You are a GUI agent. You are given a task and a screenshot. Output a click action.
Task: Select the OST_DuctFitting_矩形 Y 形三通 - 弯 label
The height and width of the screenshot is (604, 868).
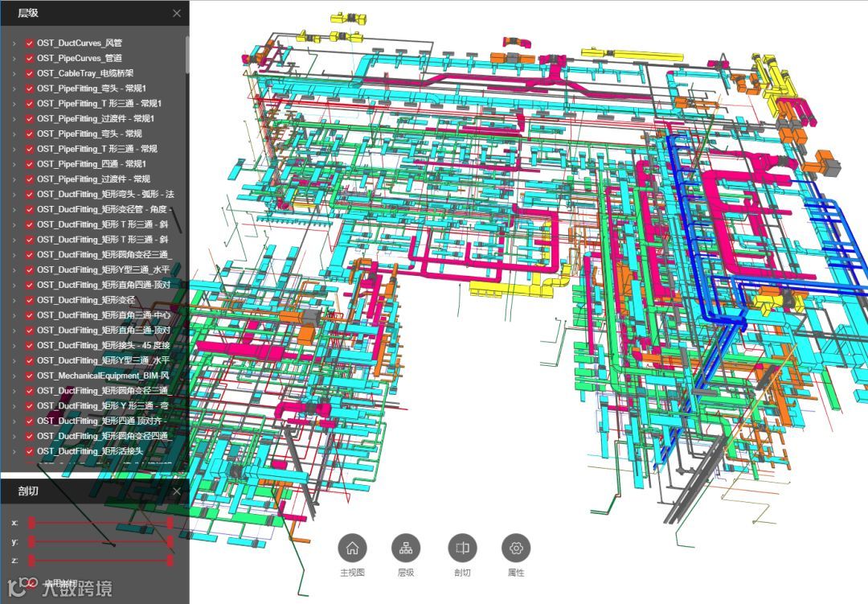pos(103,406)
